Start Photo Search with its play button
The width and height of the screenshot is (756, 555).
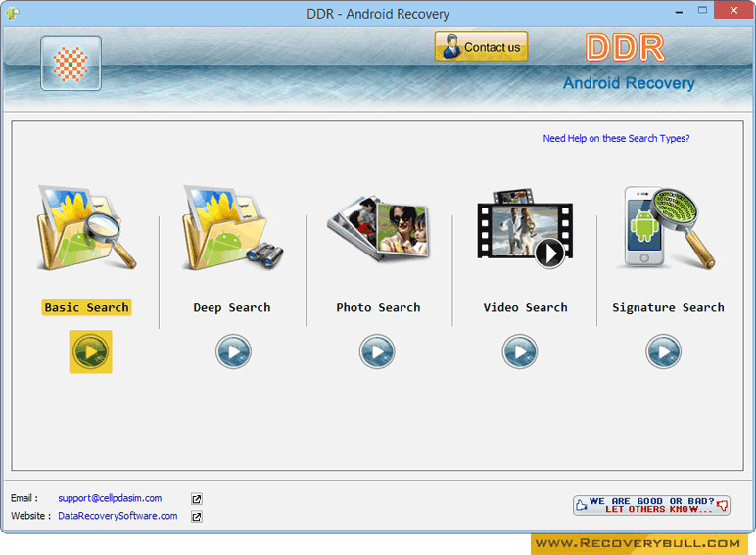tap(377, 351)
